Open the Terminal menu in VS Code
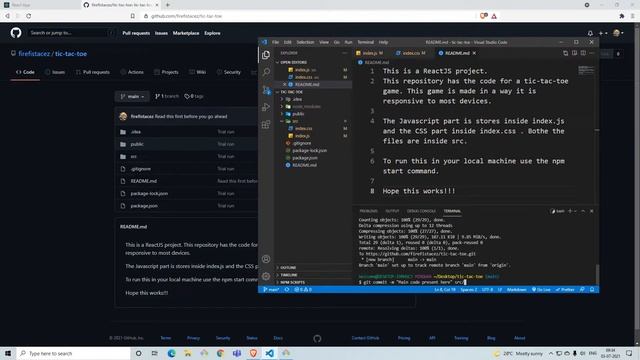Image resolution: width=640 pixels, height=360 pixels. tap(365, 42)
